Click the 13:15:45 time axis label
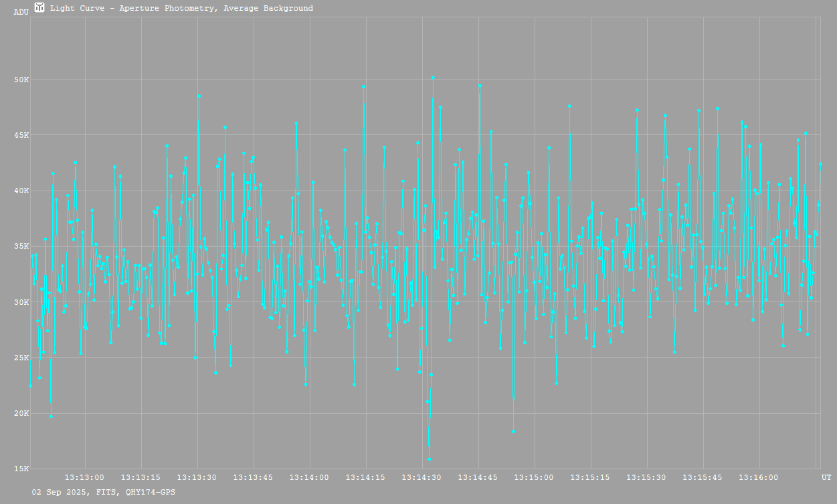 tap(703, 477)
